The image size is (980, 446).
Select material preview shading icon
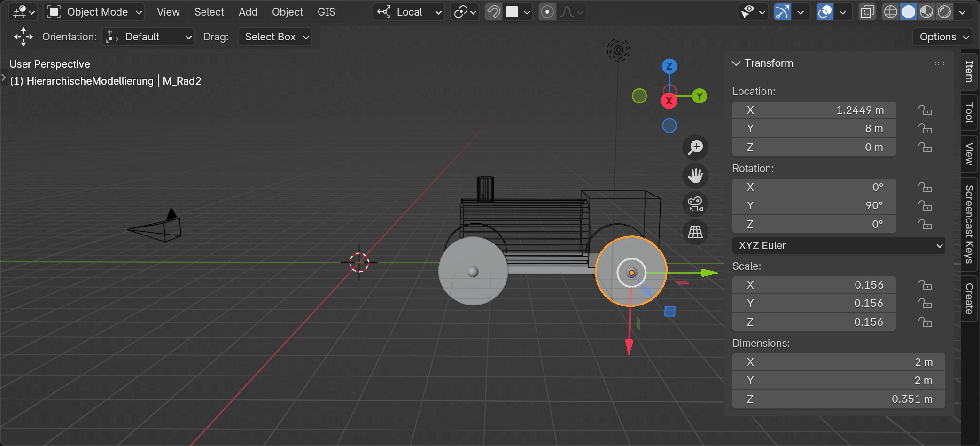click(926, 12)
